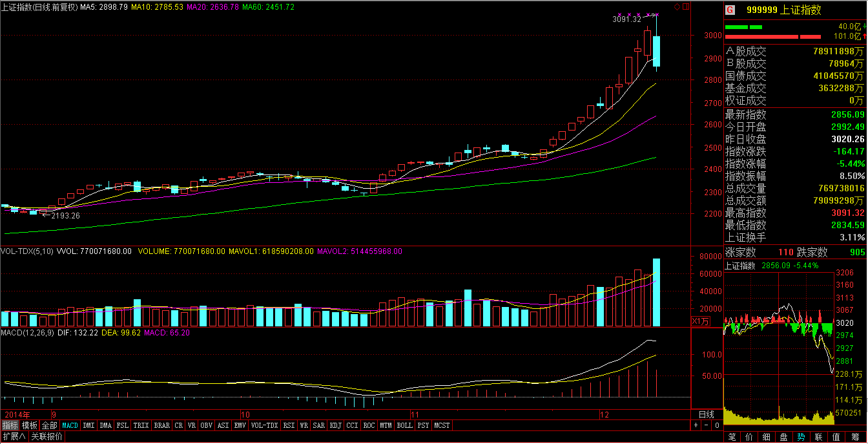Select the 全部 tab in the indicator bar
The width and height of the screenshot is (868, 444).
(49, 425)
